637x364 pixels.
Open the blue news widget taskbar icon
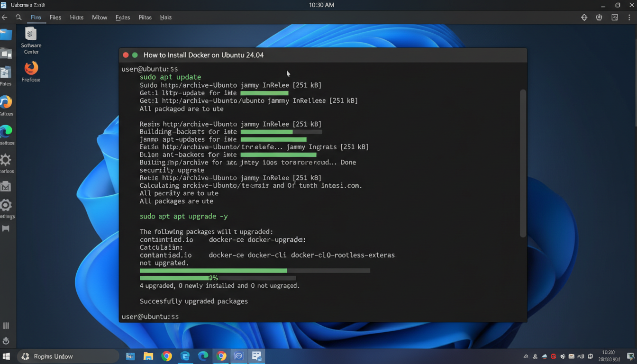[x=130, y=356]
